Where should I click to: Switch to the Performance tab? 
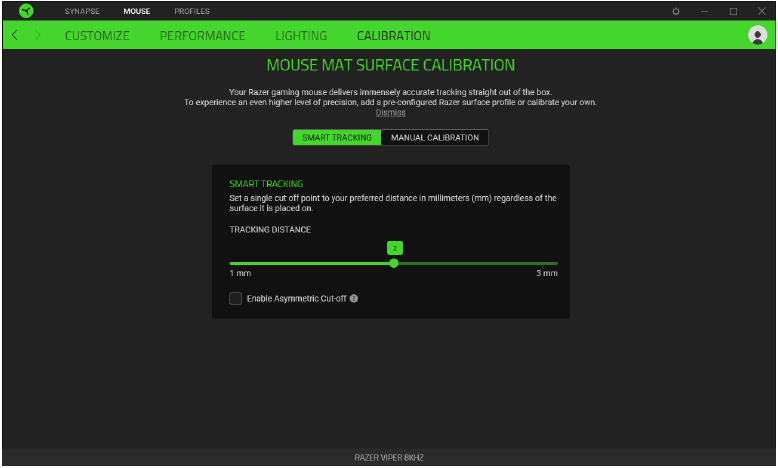202,36
